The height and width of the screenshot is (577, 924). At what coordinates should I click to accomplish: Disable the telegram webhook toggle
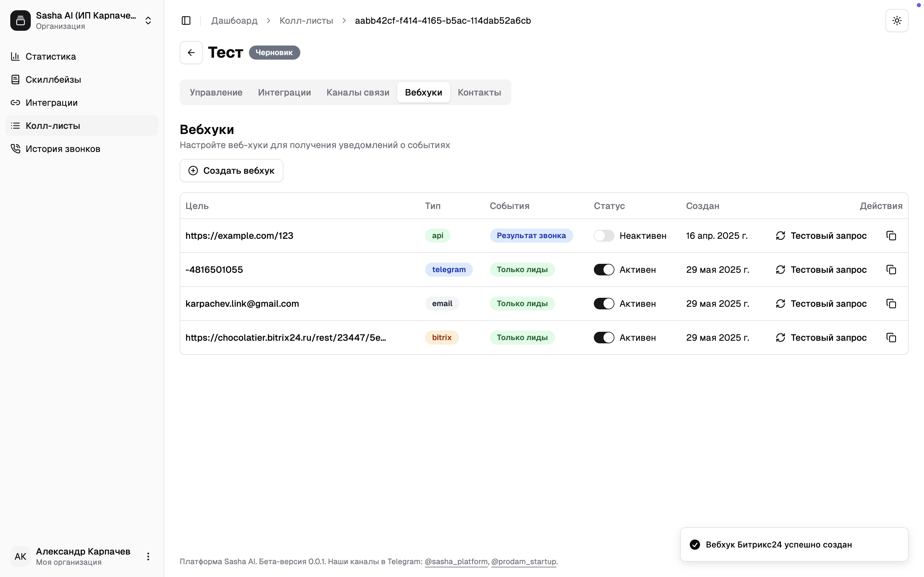coord(604,270)
